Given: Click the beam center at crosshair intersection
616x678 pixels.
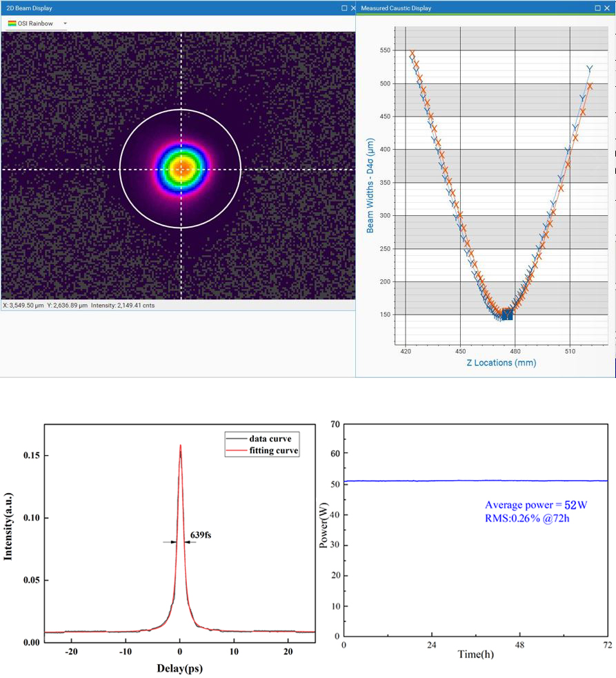Looking at the screenshot, I should (181, 169).
